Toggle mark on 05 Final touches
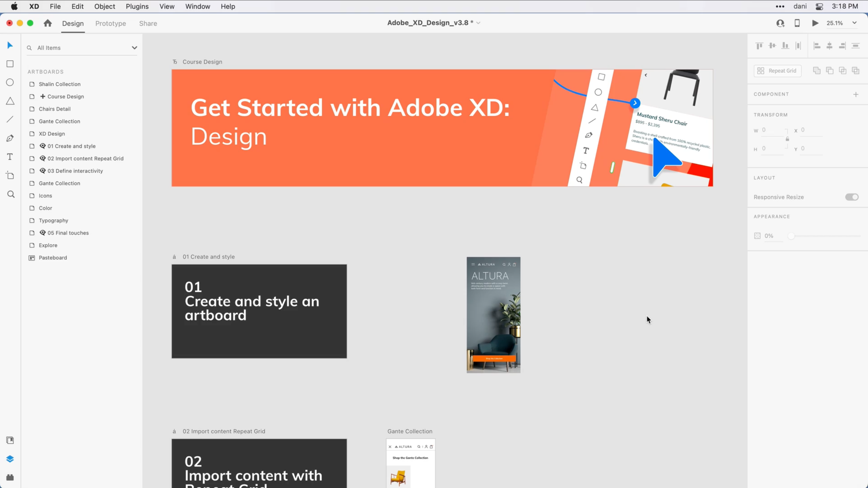 42,233
